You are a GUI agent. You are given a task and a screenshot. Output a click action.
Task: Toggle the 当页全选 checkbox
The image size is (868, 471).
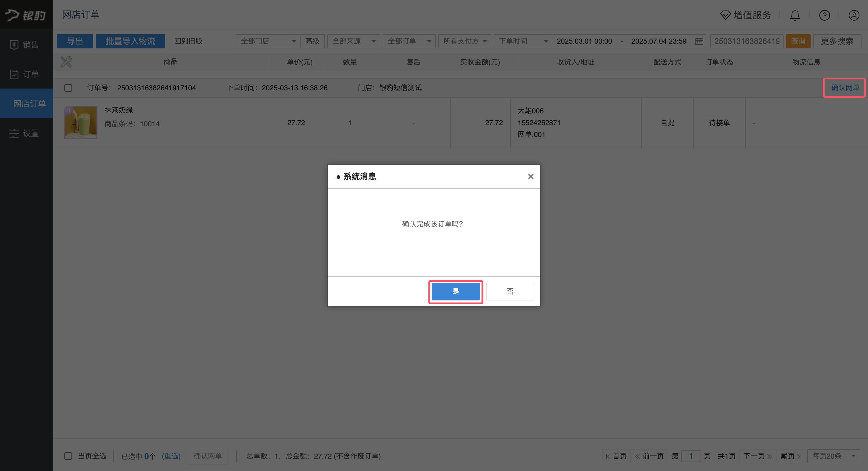click(68, 456)
